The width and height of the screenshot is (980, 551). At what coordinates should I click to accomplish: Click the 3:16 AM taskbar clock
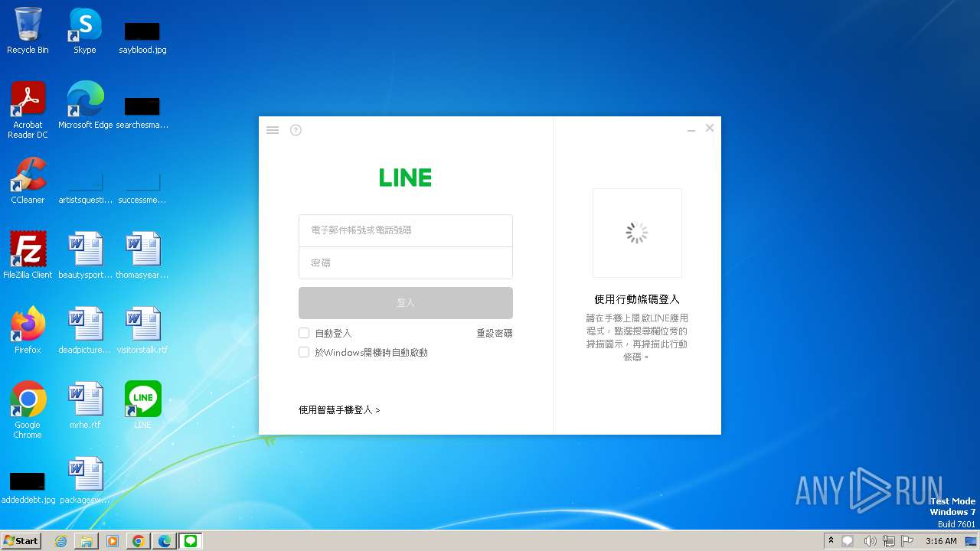pyautogui.click(x=941, y=541)
